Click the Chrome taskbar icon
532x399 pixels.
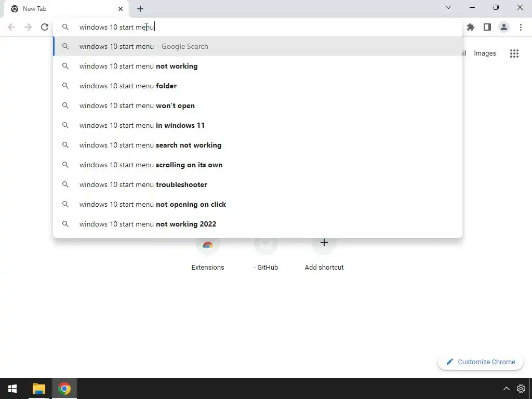(64, 389)
